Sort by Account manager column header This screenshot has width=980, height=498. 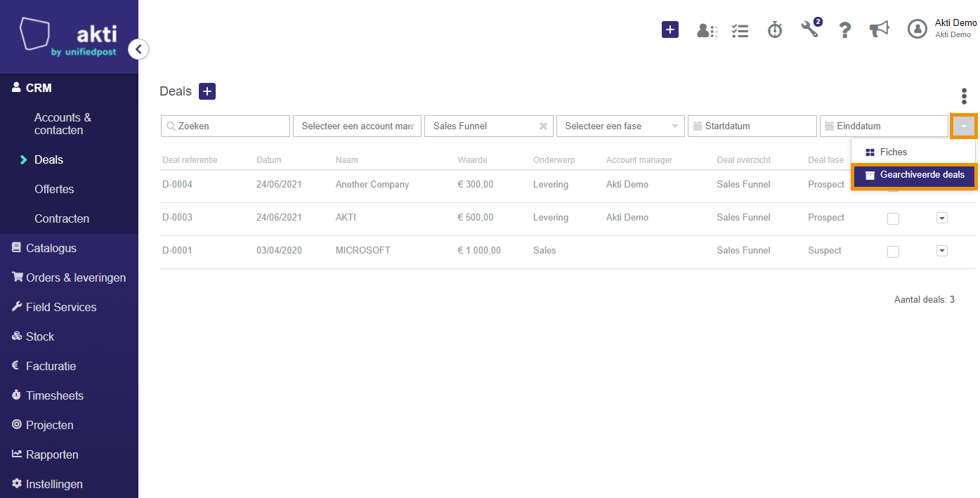pyautogui.click(x=639, y=160)
